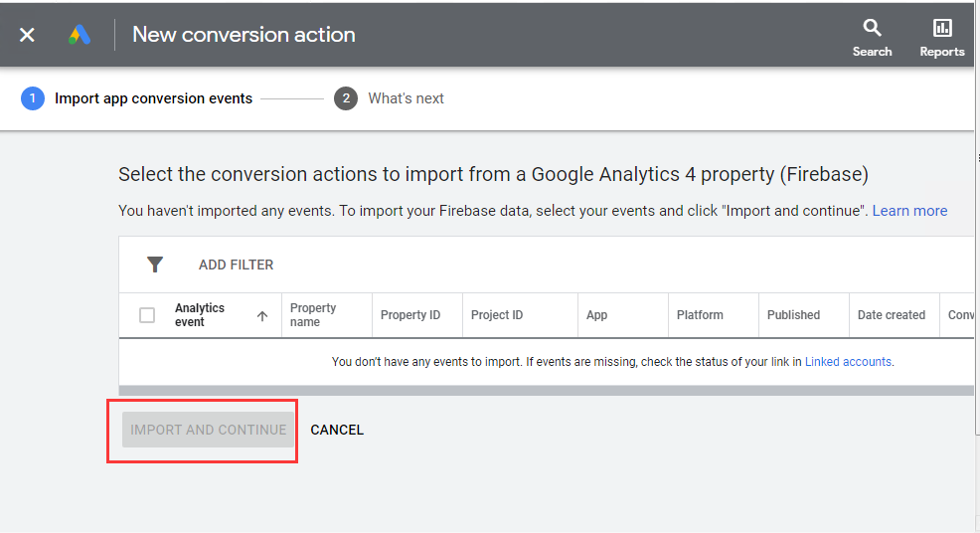980x533 pixels.
Task: Open Reports from the top bar
Action: (x=942, y=39)
